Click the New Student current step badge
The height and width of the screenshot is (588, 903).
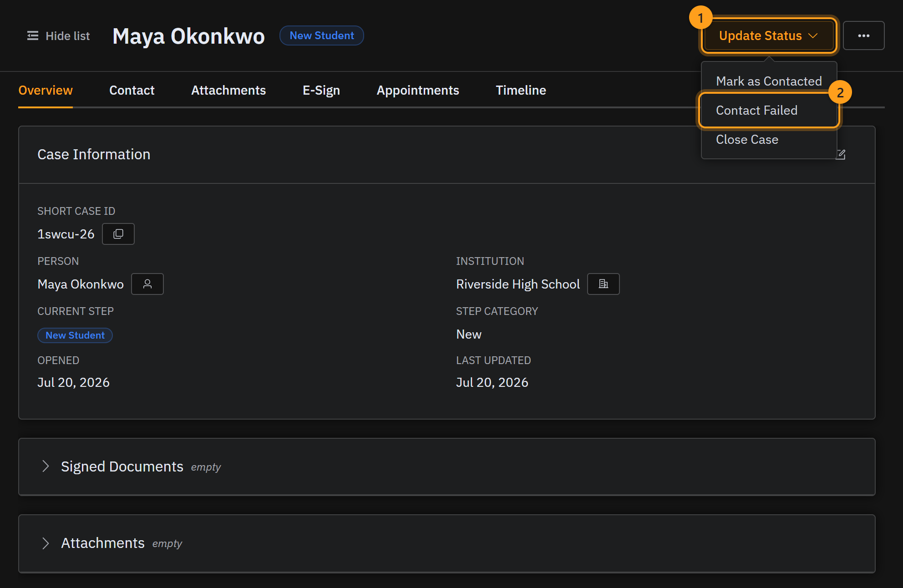(x=75, y=335)
